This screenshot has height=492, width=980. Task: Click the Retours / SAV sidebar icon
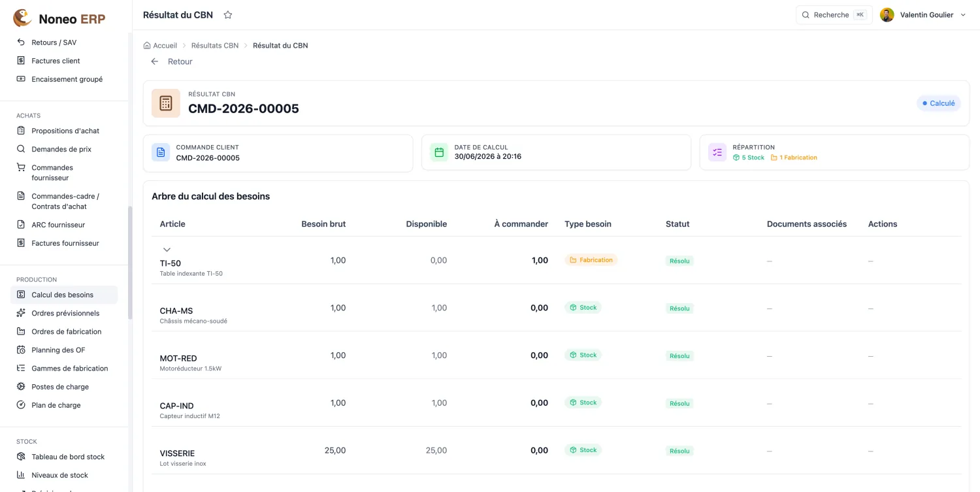coord(21,42)
